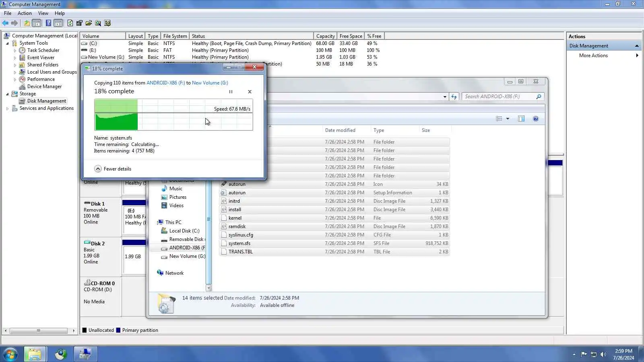644x362 pixels.
Task: Toggle the Show/Hide Action Pane toolbar button
Action: (58, 23)
